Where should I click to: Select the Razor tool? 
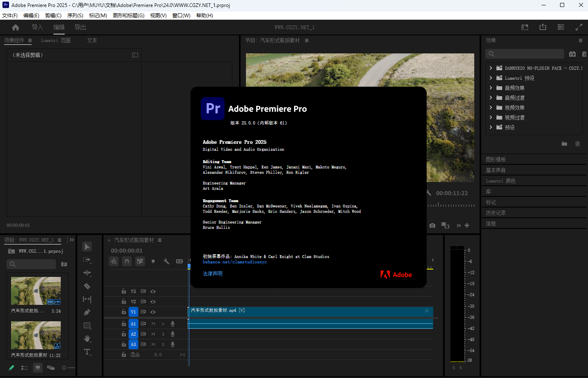point(87,286)
